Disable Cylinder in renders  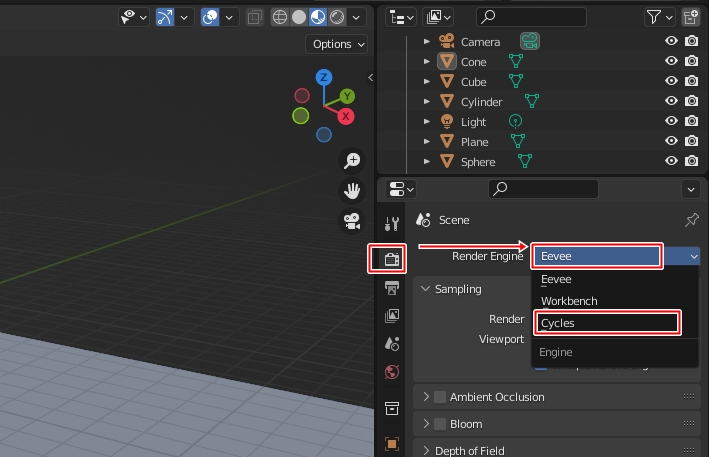pos(691,101)
